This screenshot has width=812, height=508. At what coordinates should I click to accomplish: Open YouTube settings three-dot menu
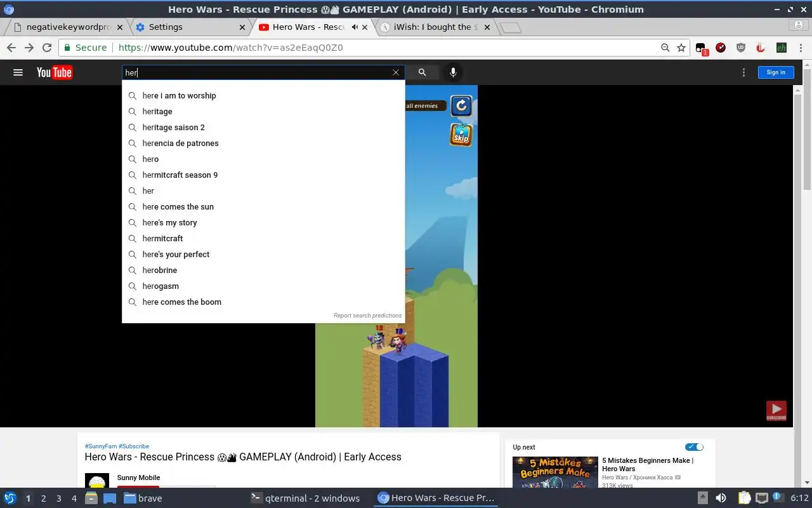click(x=743, y=72)
